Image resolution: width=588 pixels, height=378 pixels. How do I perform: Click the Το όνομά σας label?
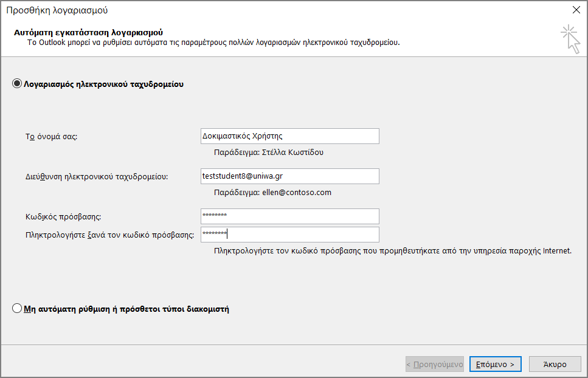tap(51, 137)
